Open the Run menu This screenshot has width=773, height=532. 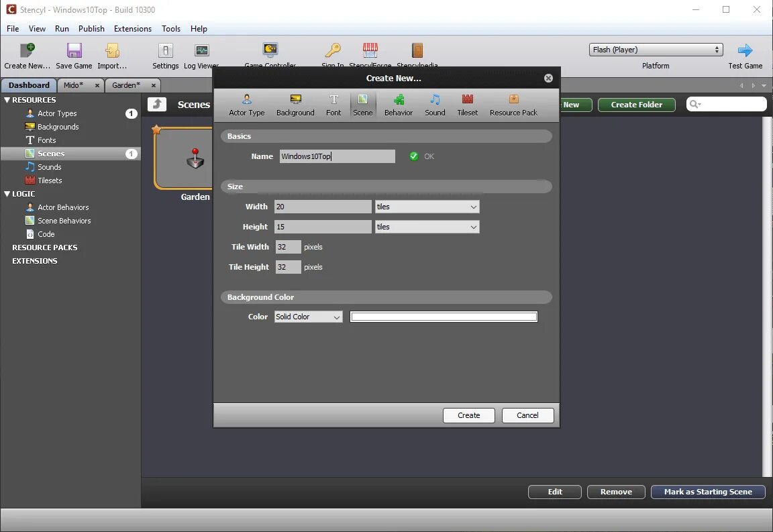coord(62,29)
